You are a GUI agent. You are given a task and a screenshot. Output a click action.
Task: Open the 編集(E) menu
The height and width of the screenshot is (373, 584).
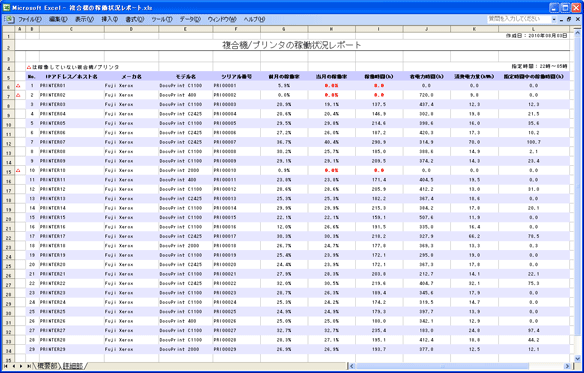point(58,19)
